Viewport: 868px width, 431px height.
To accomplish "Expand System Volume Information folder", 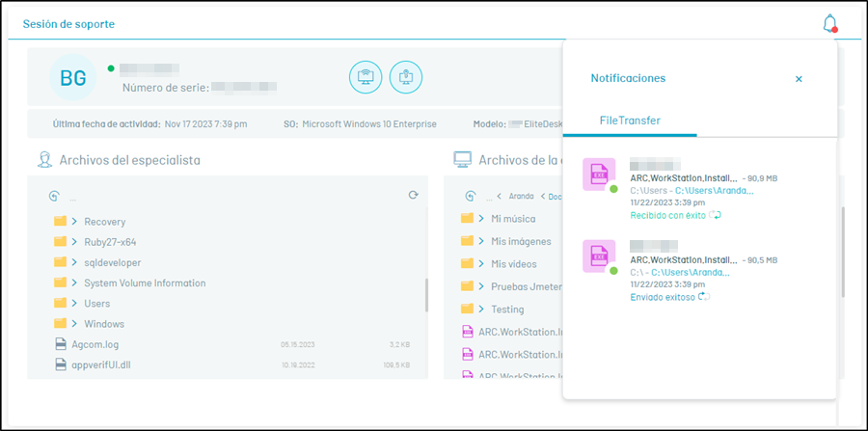I will pyautogui.click(x=73, y=283).
